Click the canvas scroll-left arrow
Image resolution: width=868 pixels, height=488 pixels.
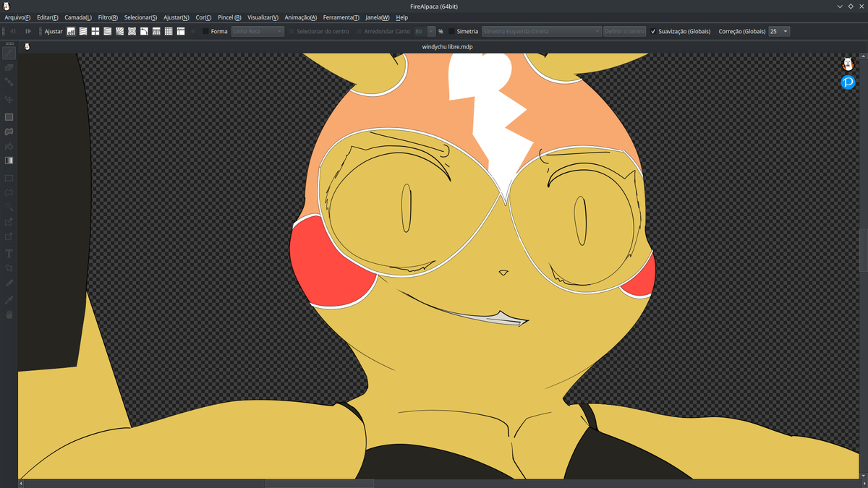pyautogui.click(x=21, y=484)
